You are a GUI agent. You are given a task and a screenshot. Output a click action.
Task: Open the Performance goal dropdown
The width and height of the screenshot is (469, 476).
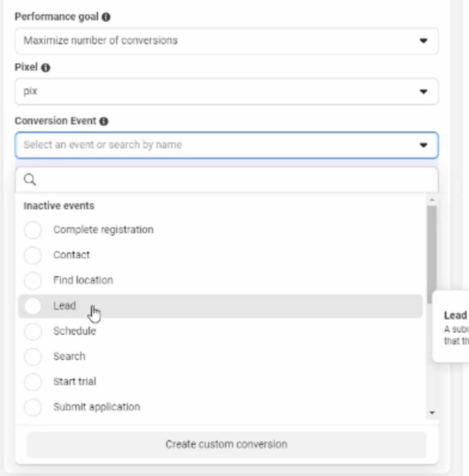pyautogui.click(x=226, y=41)
